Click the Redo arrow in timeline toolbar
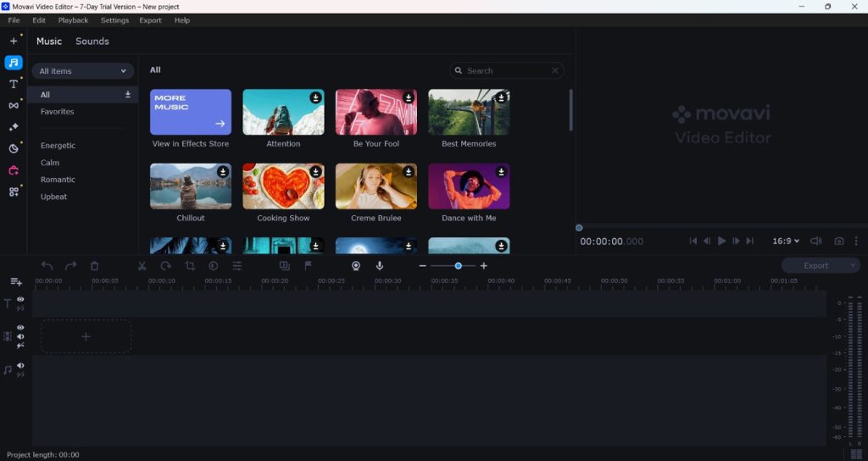Viewport: 868px width, 461px height. 71,266
